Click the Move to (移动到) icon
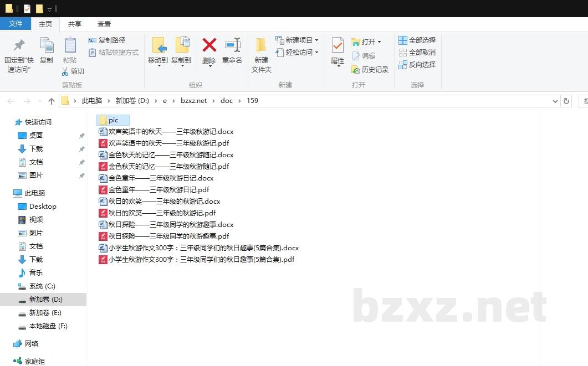The width and height of the screenshot is (588, 366). click(158, 46)
